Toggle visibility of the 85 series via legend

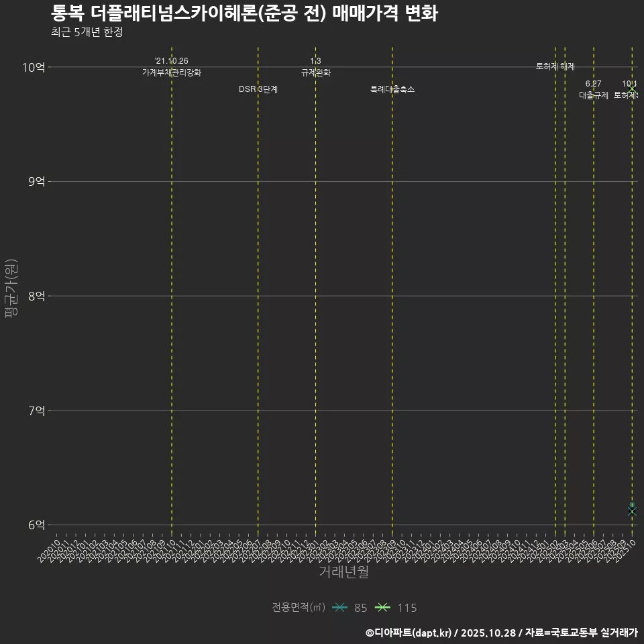(x=349, y=607)
